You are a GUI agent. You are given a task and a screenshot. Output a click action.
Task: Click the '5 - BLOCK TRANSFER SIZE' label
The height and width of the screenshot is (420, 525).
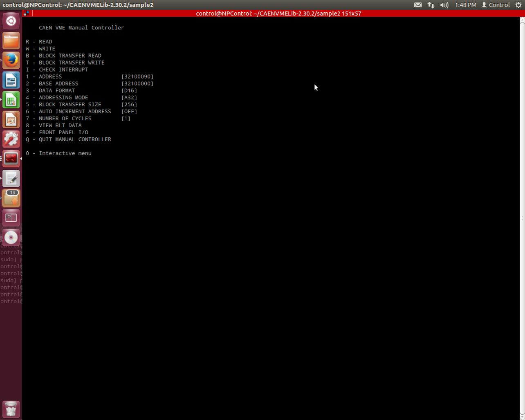pyautogui.click(x=63, y=104)
